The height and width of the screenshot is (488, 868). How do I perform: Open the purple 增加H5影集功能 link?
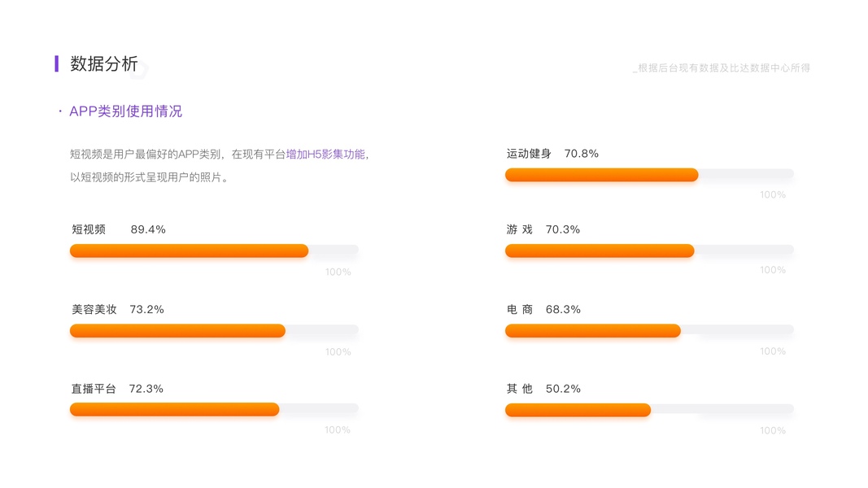coord(325,154)
